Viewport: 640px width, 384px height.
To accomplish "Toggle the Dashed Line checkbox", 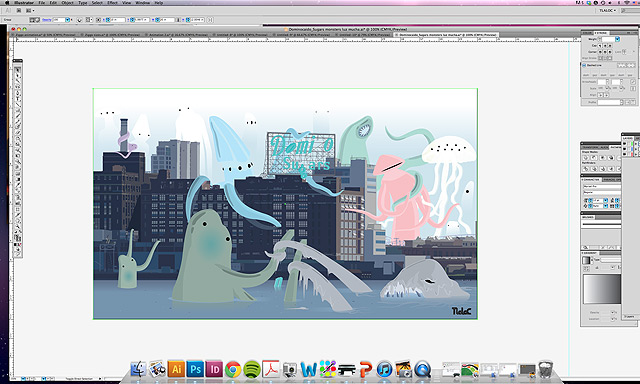I will click(x=584, y=65).
